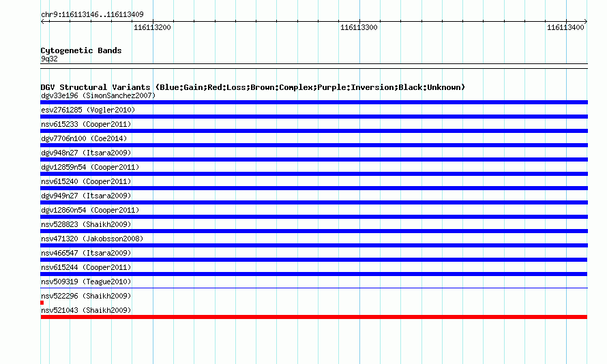Click the nsv471320 (Jakobsson2008) label
This screenshot has width=607, height=364.
click(x=92, y=239)
